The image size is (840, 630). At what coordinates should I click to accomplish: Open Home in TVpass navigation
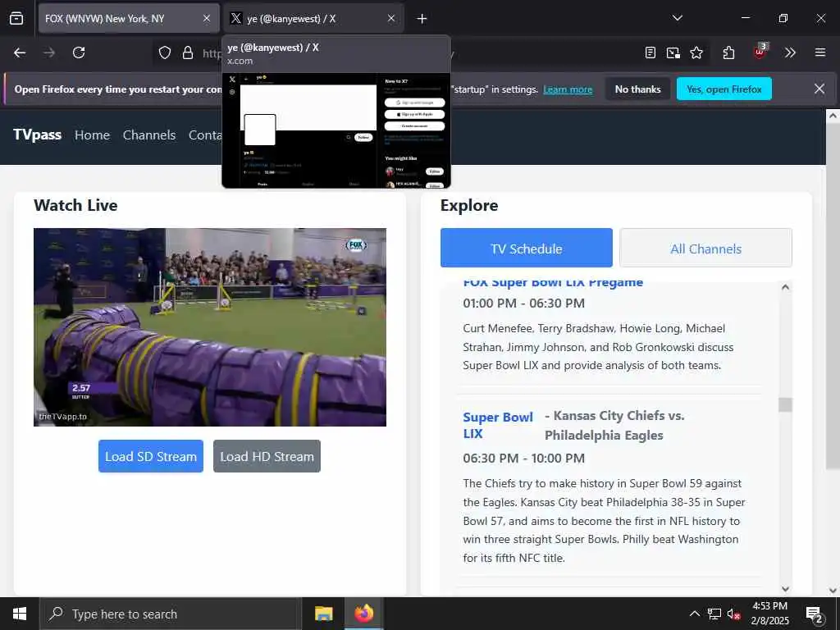tap(92, 135)
